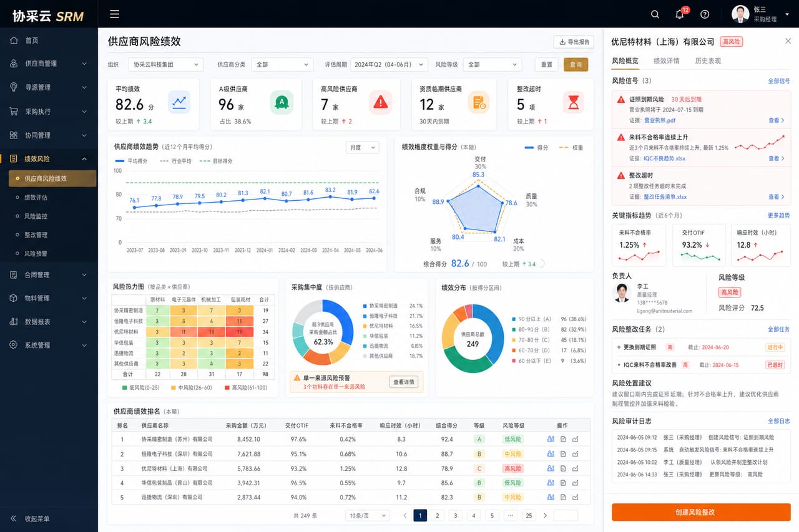Image resolution: width=799 pixels, height=532 pixels.
Task: Click warning icon beside 单一来源风险预警
Action: coord(297,378)
